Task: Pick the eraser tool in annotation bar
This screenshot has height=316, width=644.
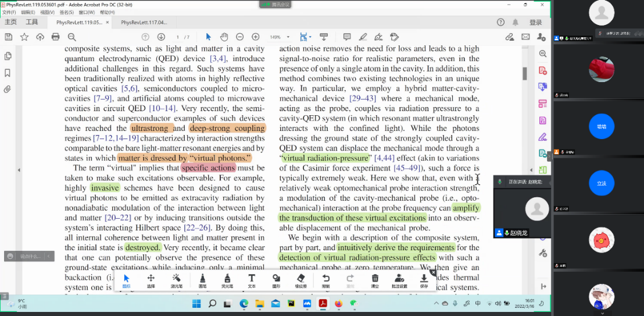Action: (x=300, y=279)
